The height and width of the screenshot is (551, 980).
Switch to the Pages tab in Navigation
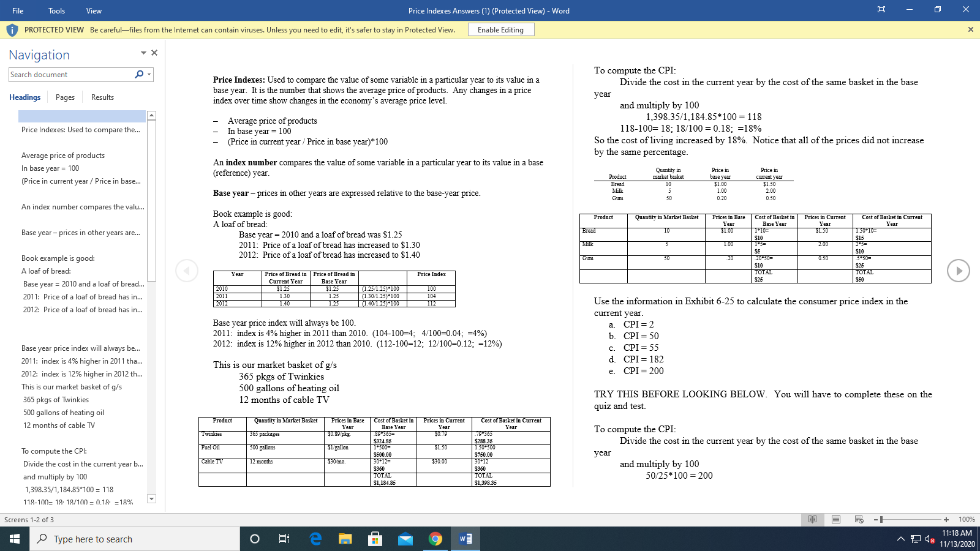(x=65, y=97)
